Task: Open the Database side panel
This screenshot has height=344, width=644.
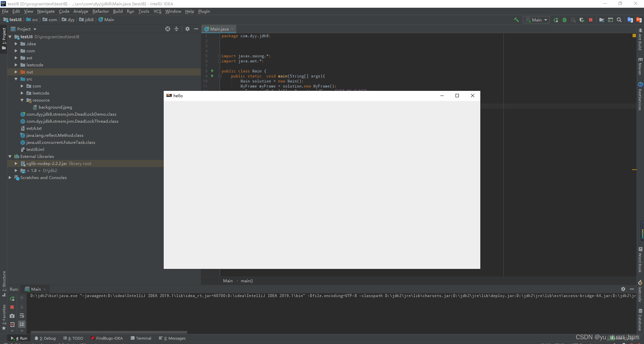Action: coord(640,320)
